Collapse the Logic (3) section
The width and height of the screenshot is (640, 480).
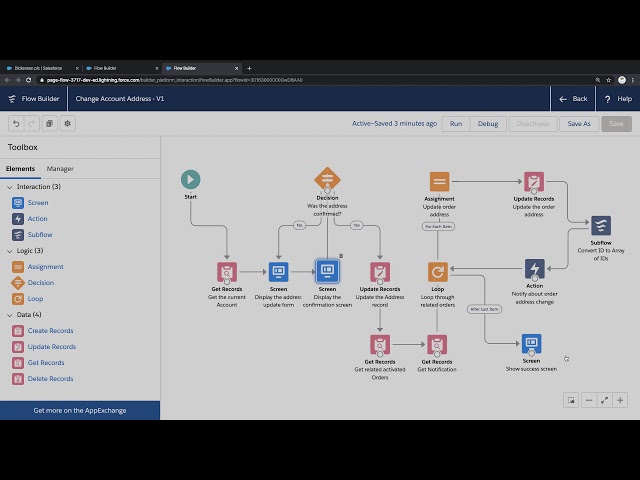click(10, 251)
